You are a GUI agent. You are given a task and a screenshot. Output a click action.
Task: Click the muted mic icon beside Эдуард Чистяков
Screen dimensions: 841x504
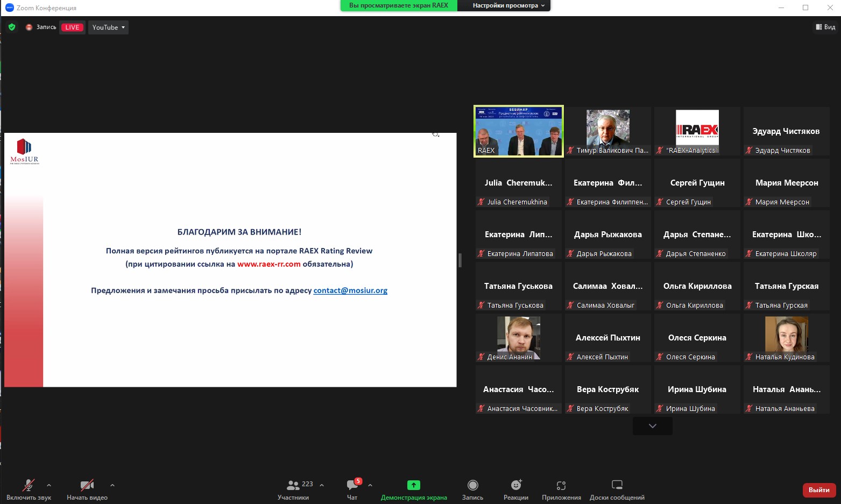[749, 151]
